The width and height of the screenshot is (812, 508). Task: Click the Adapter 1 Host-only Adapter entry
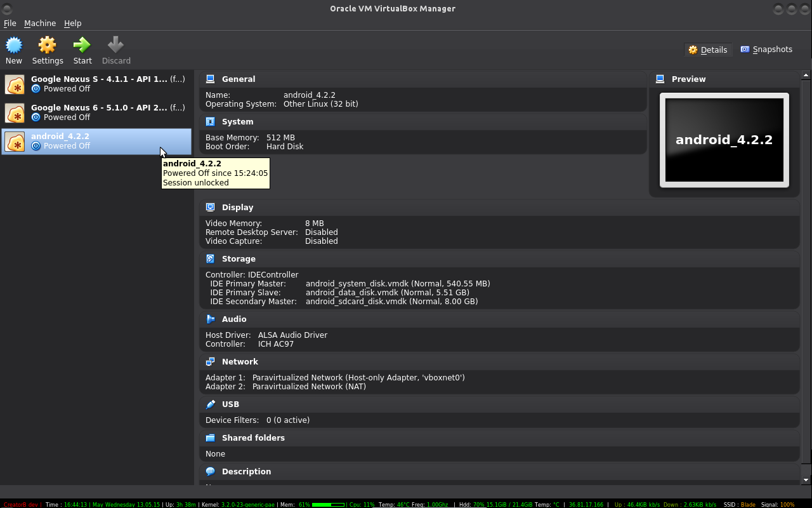coord(358,378)
